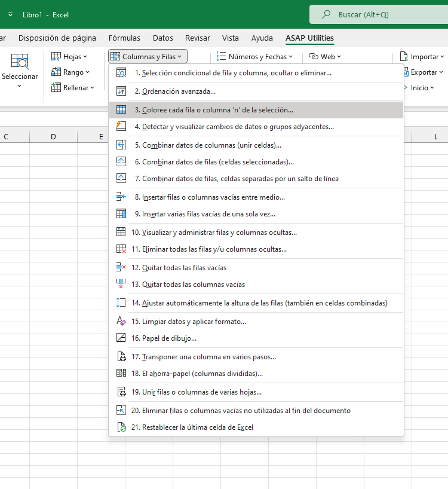The width and height of the screenshot is (448, 489).
Task: Switch to the Fórmulas tab
Action: [124, 38]
